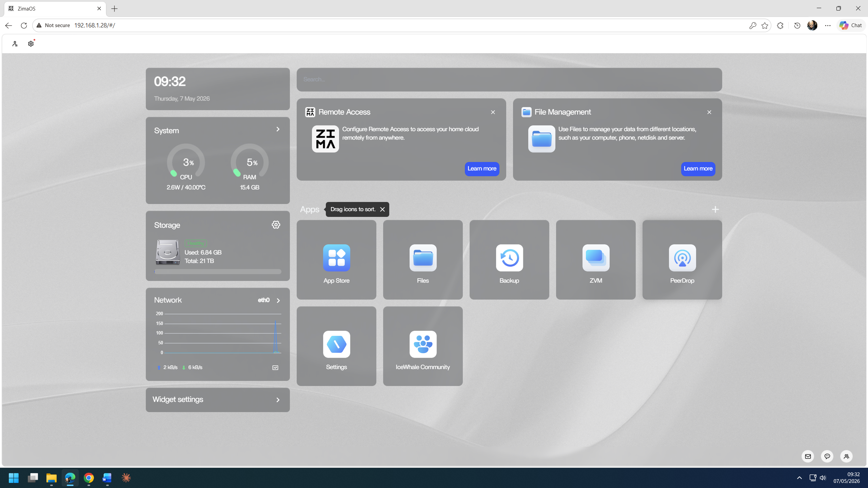Click the Not secure site warning

[53, 25]
